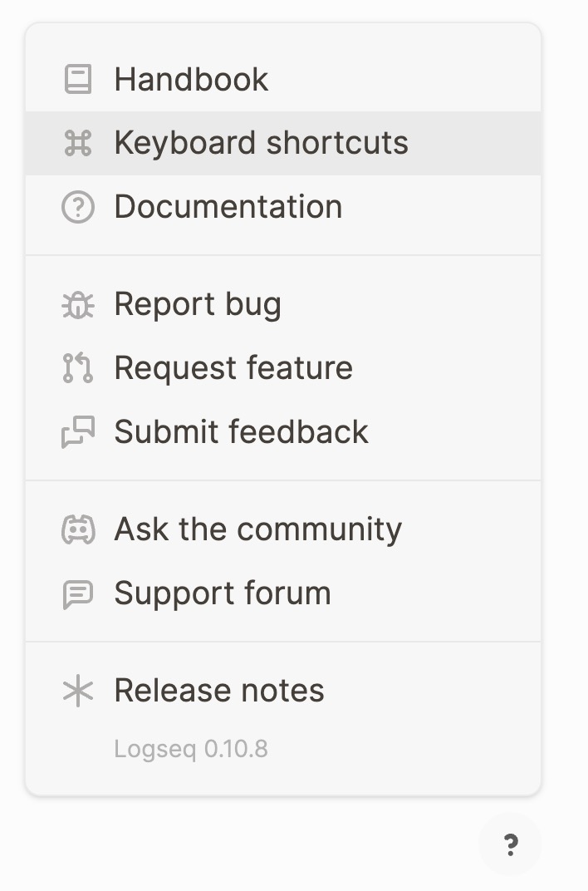This screenshot has height=891, width=588.
Task: Toggle the help menu with the question-mark button
Action: click(x=510, y=844)
